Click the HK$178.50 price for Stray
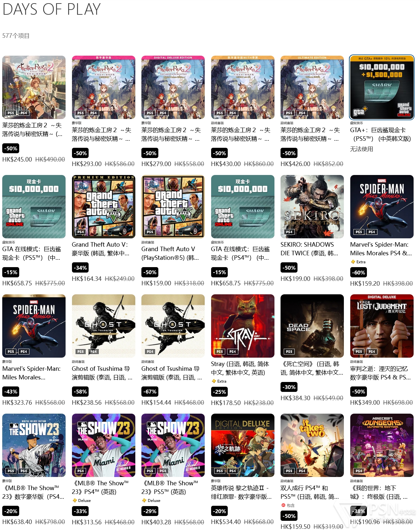This screenshot has width=420, height=532. pyautogui.click(x=226, y=403)
